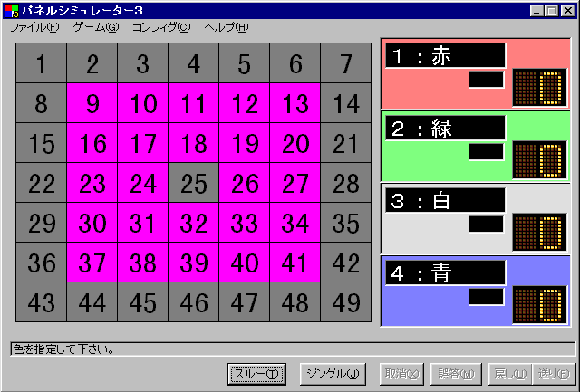
Task: Select the blue player panel 4：青
Action: [x=475, y=291]
